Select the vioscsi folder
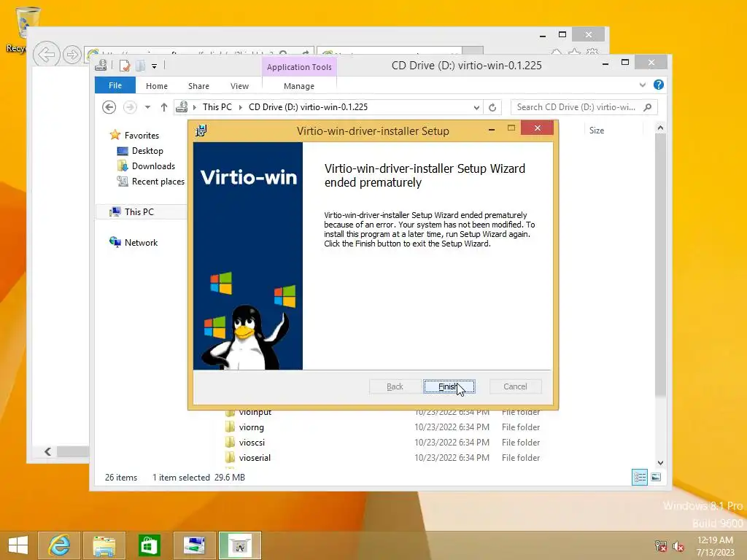The width and height of the screenshot is (747, 560). pyautogui.click(x=252, y=443)
